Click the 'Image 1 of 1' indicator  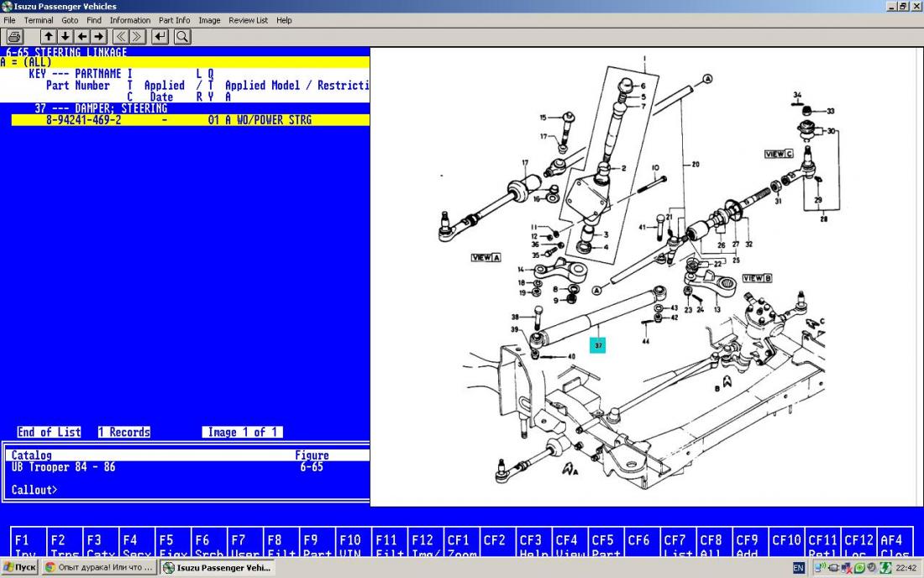coord(242,432)
